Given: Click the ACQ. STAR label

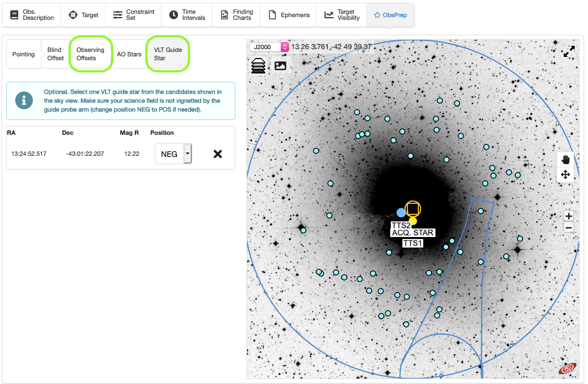Looking at the screenshot, I should (x=412, y=233).
